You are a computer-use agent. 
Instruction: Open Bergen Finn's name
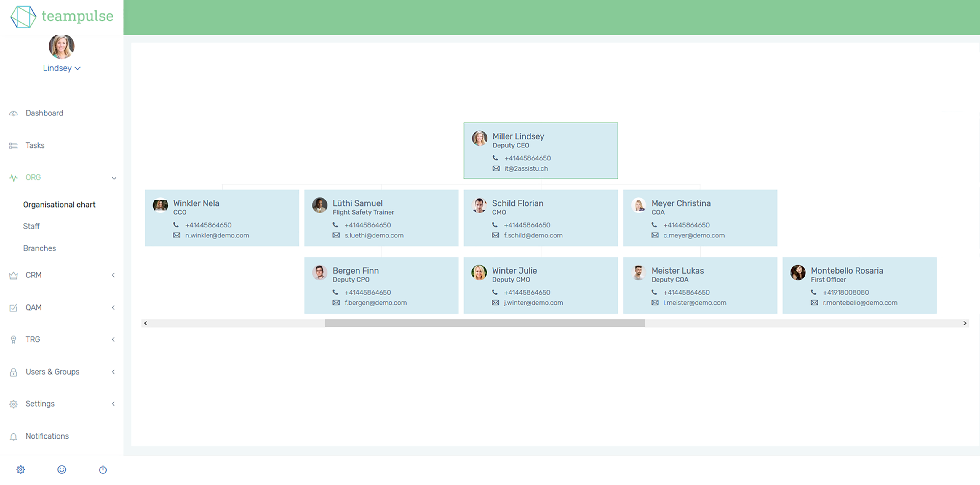pos(356,271)
